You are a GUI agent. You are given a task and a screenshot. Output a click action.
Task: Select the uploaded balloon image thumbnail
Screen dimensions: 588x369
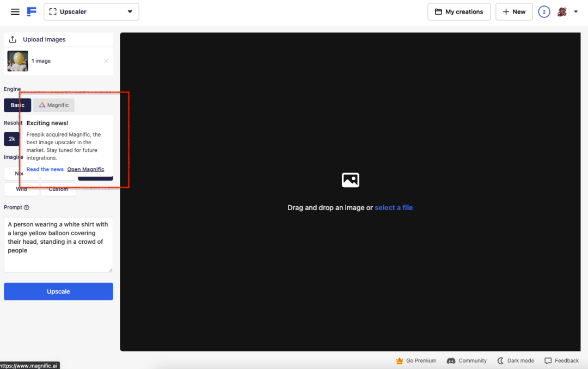click(17, 61)
